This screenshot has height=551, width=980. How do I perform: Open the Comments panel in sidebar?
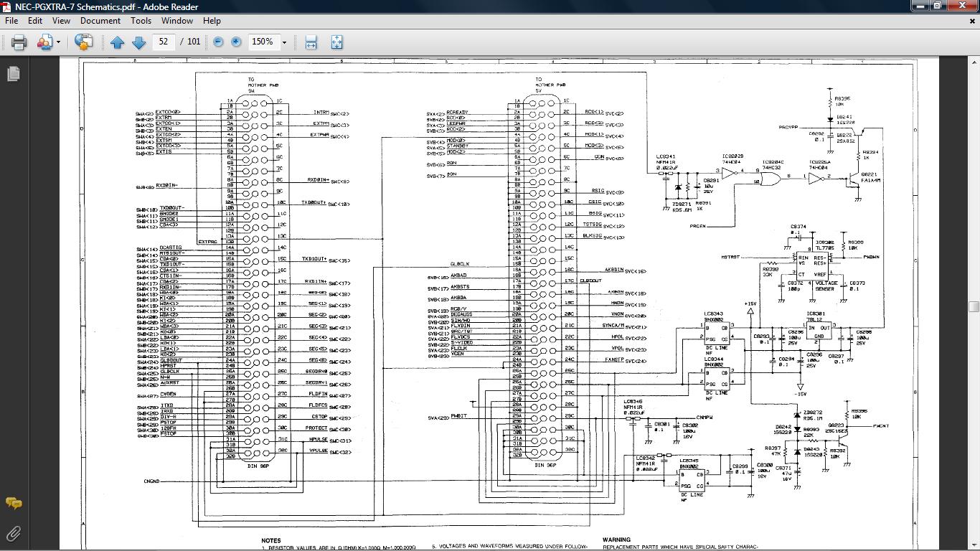pos(13,503)
